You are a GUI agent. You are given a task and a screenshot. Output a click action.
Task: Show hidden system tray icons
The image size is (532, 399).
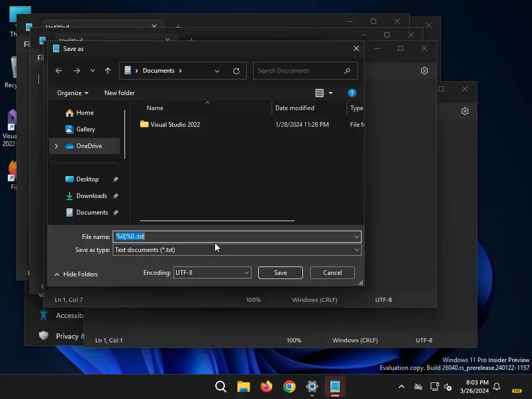402,387
